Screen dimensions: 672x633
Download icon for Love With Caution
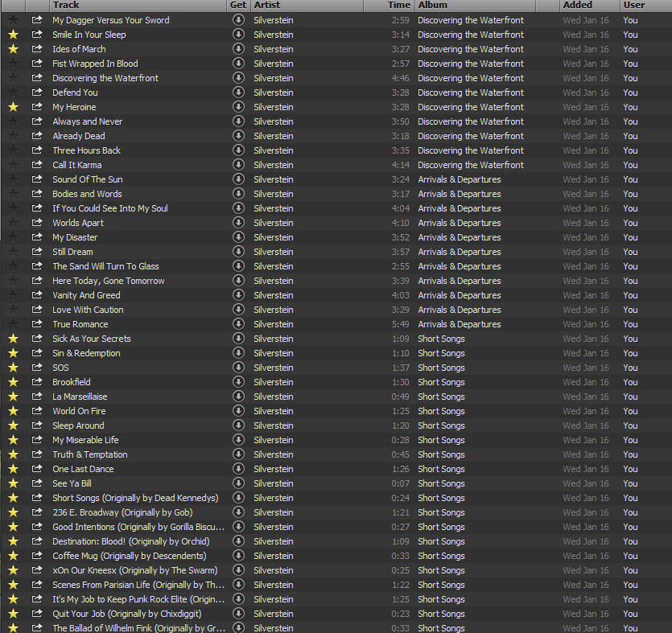(x=238, y=309)
